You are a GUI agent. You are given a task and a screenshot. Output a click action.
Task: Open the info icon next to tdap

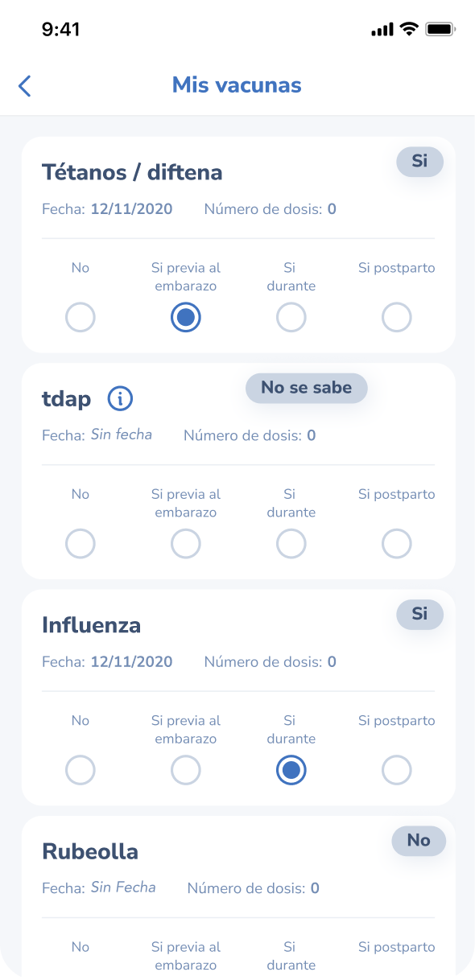(x=120, y=398)
